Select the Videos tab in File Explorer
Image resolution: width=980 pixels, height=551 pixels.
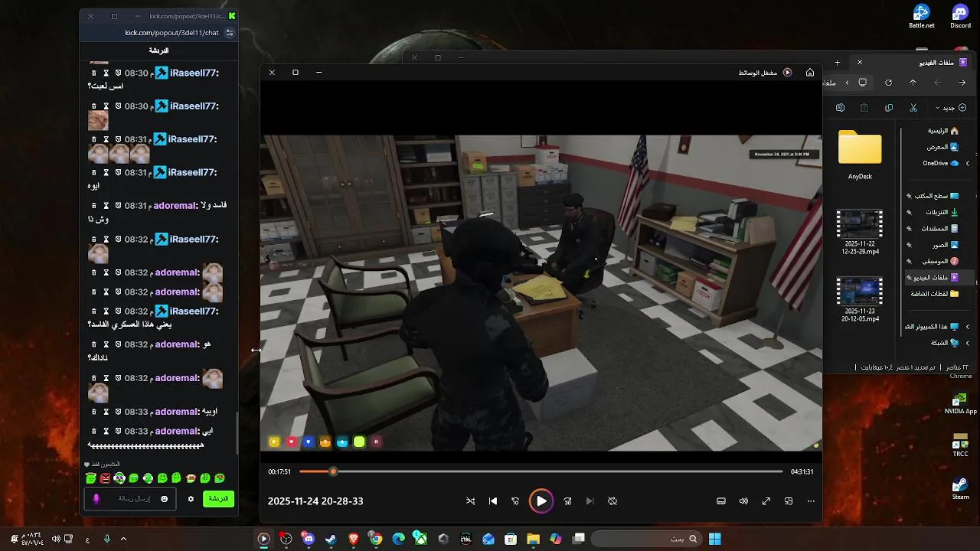(911, 63)
